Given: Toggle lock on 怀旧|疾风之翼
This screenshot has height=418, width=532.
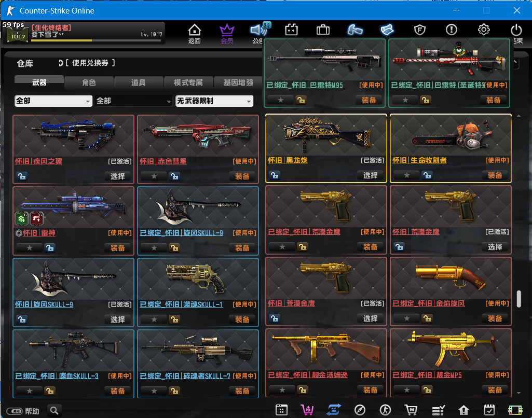Looking at the screenshot, I should point(22,176).
